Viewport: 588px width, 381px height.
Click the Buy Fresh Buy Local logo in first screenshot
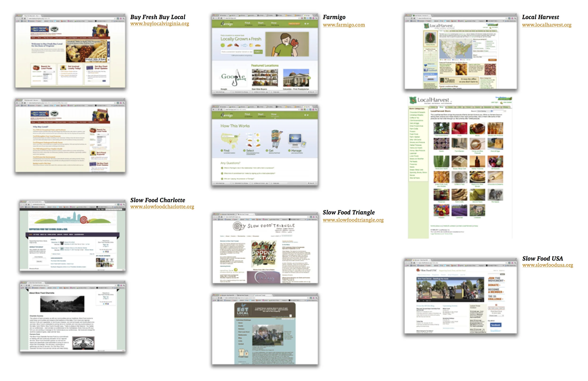click(x=40, y=30)
